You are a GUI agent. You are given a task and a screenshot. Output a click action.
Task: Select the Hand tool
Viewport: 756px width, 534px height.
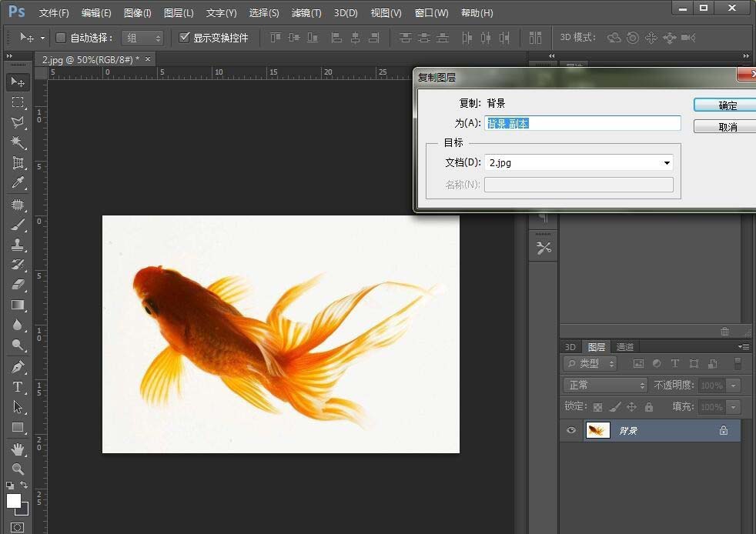tap(18, 449)
